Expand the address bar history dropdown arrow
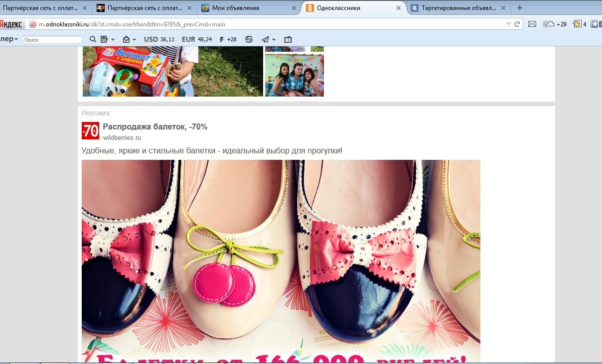This screenshot has width=602, height=364. coord(508,24)
